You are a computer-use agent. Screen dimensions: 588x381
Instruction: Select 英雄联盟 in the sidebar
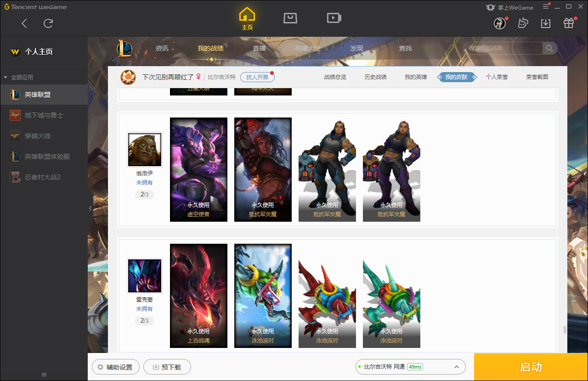coord(44,95)
